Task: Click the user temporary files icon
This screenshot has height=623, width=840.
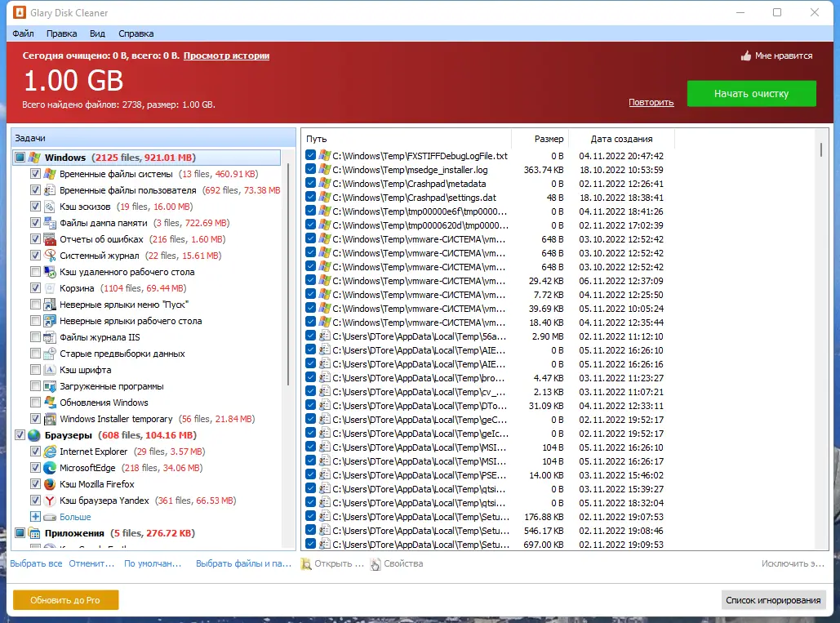Action: (49, 190)
